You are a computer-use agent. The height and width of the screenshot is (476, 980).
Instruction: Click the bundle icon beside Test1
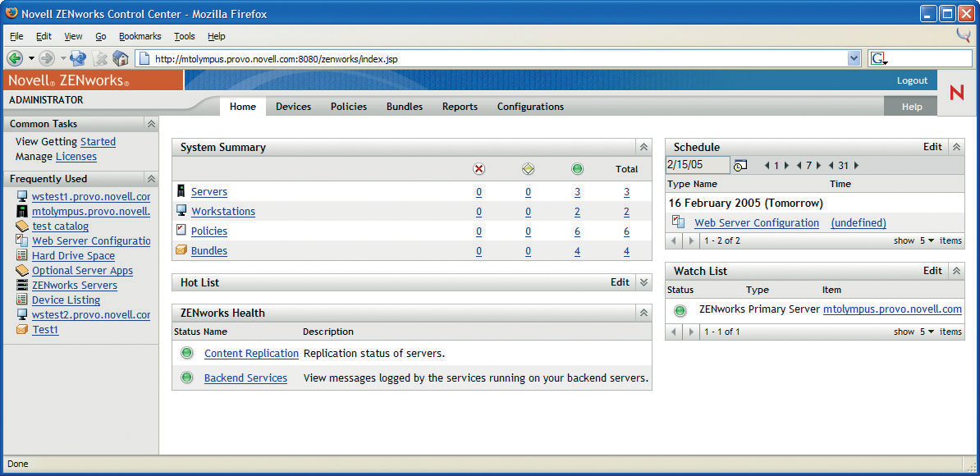[22, 329]
